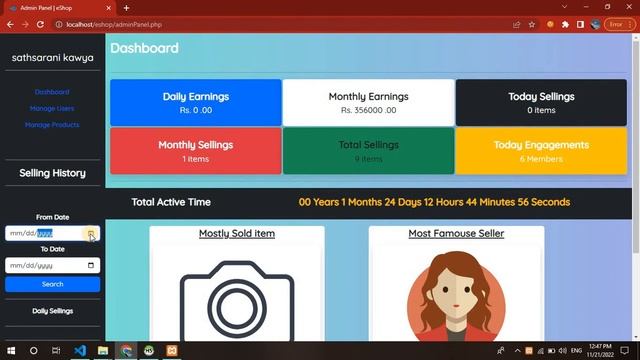The height and width of the screenshot is (360, 640).
Task: Open a new browser tab
Action: [127, 8]
